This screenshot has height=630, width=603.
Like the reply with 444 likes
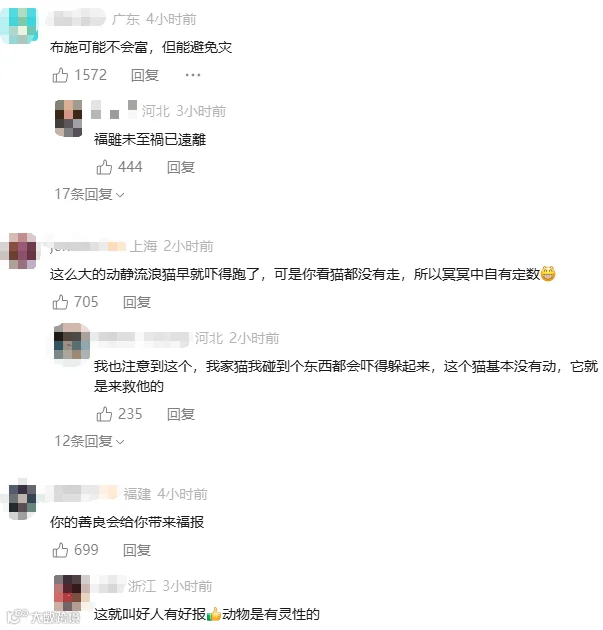[104, 167]
